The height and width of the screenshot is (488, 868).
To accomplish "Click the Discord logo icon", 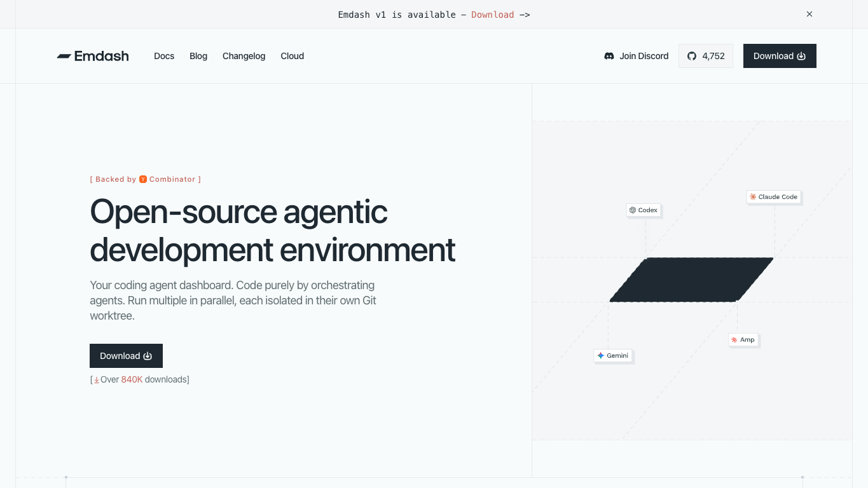I will tap(609, 56).
